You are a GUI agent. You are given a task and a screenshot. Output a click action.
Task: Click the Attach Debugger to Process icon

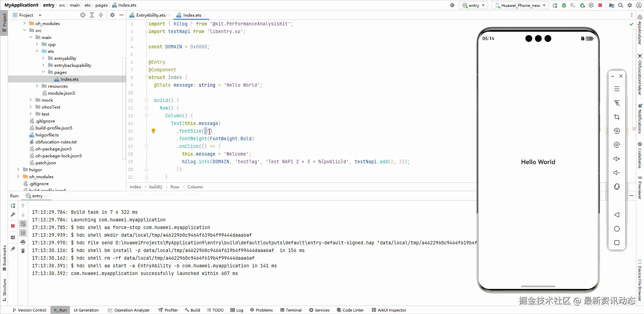click(x=582, y=5)
